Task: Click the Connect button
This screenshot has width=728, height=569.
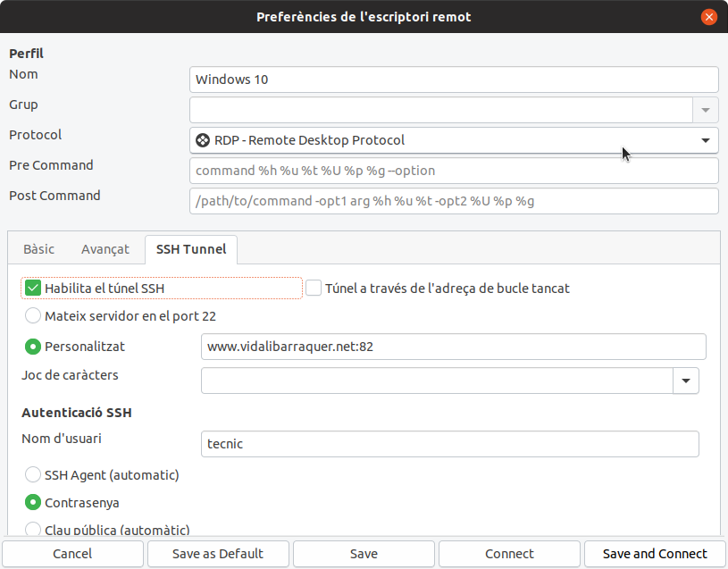Action: (509, 554)
